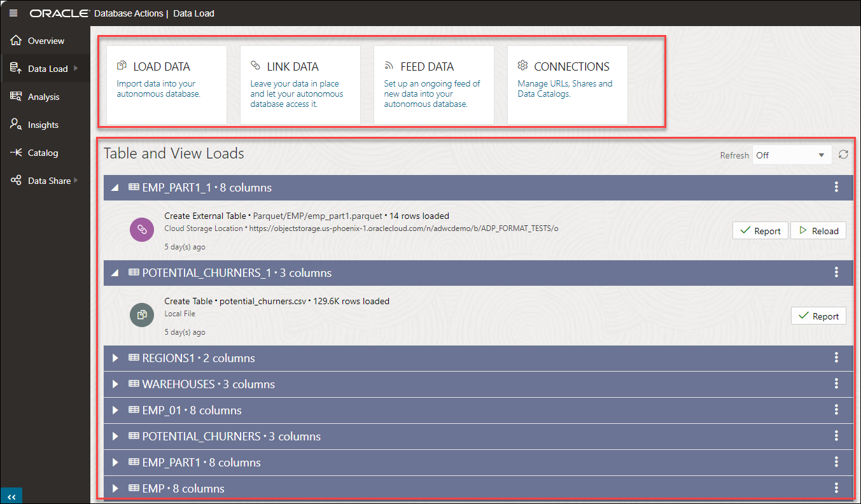861x504 pixels.
Task: Open actions menu for REGIONS1
Action: coord(836,358)
